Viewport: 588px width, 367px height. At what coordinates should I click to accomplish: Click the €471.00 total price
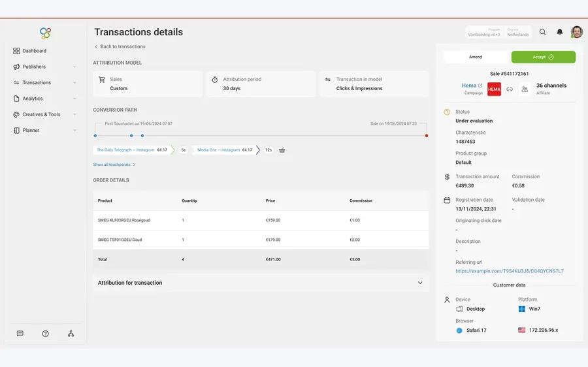(x=273, y=259)
